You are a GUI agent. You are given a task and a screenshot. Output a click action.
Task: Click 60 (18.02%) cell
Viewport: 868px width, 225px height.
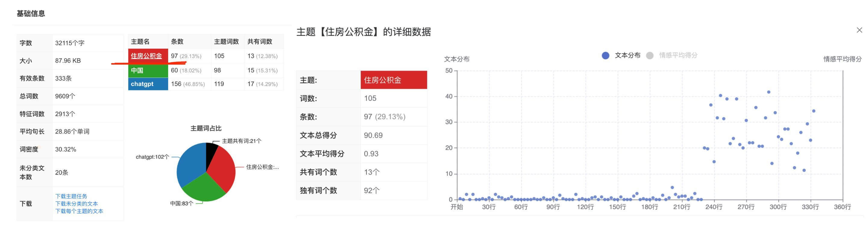coord(186,70)
